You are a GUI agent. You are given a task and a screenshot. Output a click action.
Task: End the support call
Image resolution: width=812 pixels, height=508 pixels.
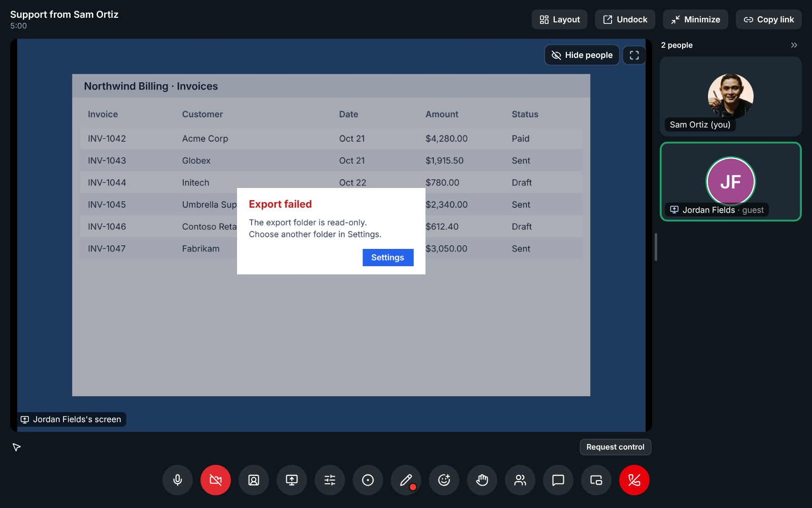(634, 480)
